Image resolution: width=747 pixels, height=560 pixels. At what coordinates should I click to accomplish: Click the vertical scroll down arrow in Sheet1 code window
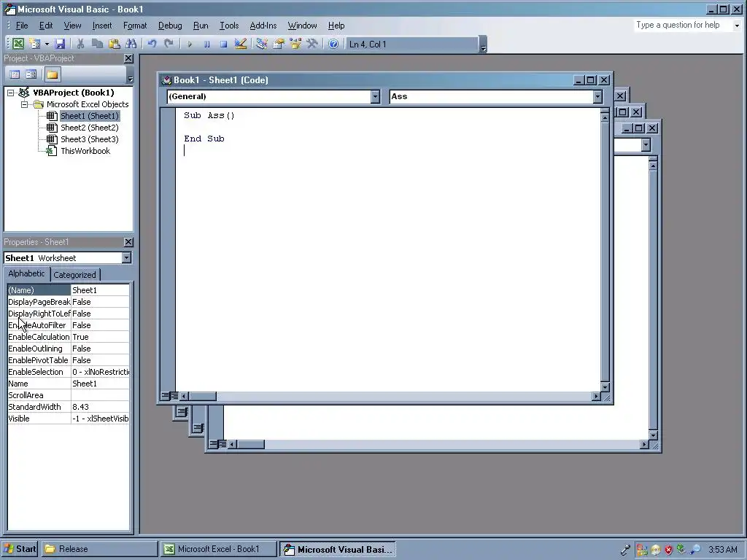(x=605, y=387)
